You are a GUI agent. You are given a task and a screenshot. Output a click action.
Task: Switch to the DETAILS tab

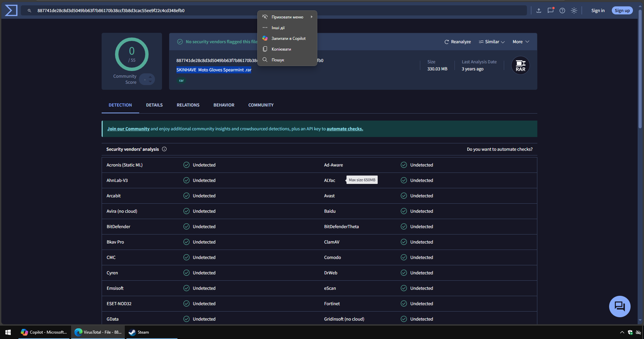[x=154, y=105]
